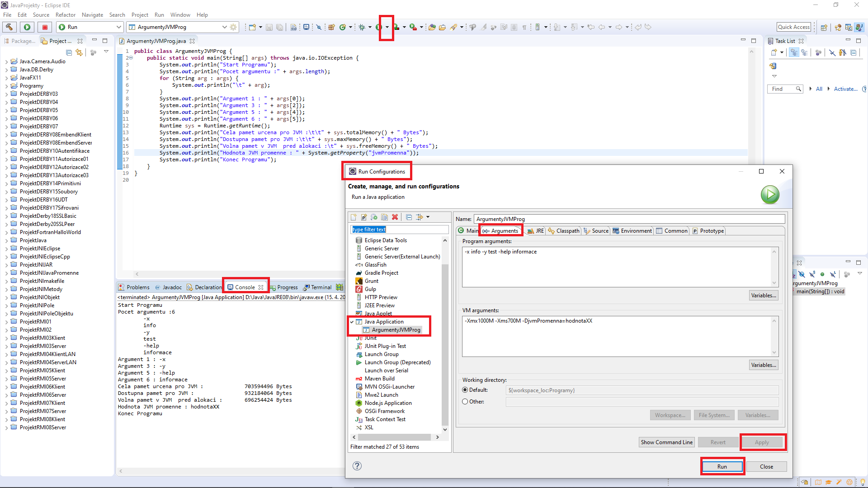The width and height of the screenshot is (868, 488).
Task: Select the Other working directory radio button
Action: [x=465, y=402]
